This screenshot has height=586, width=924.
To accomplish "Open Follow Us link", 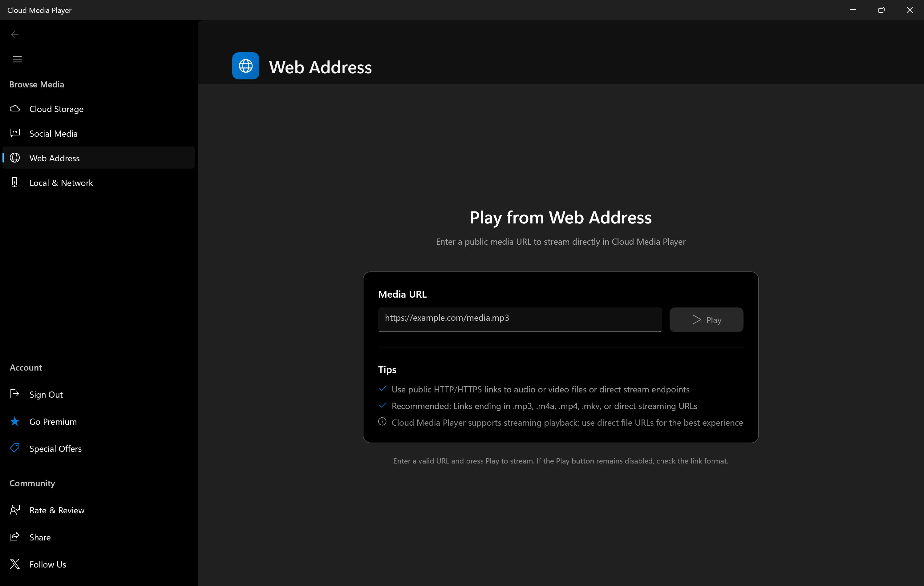I will pyautogui.click(x=99, y=564).
